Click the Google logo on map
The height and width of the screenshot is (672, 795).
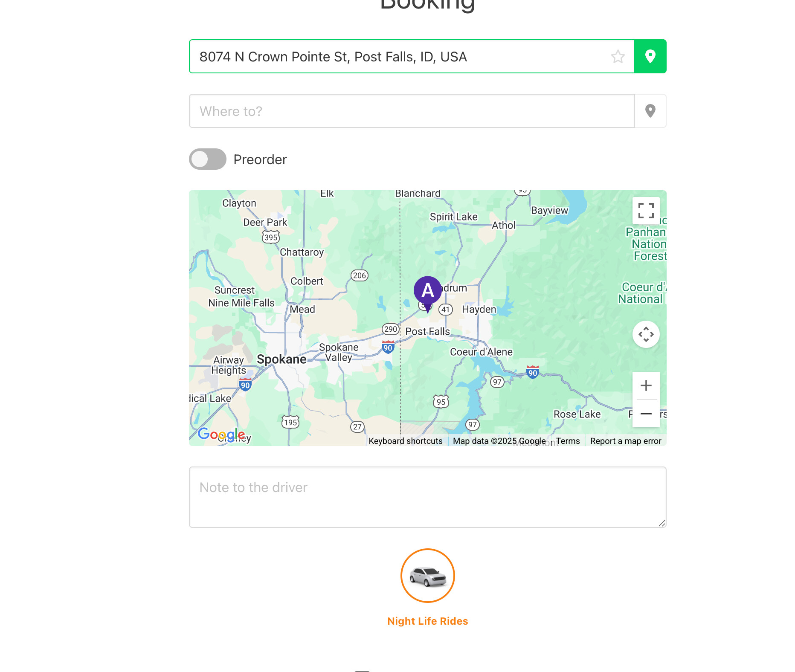(221, 434)
